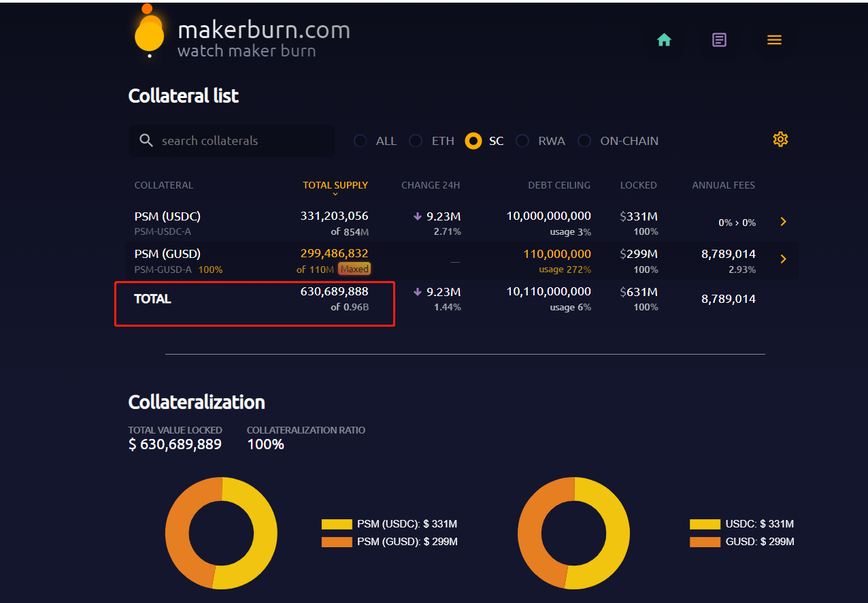Select the ALL radio filter
The width and height of the screenshot is (868, 603).
361,141
